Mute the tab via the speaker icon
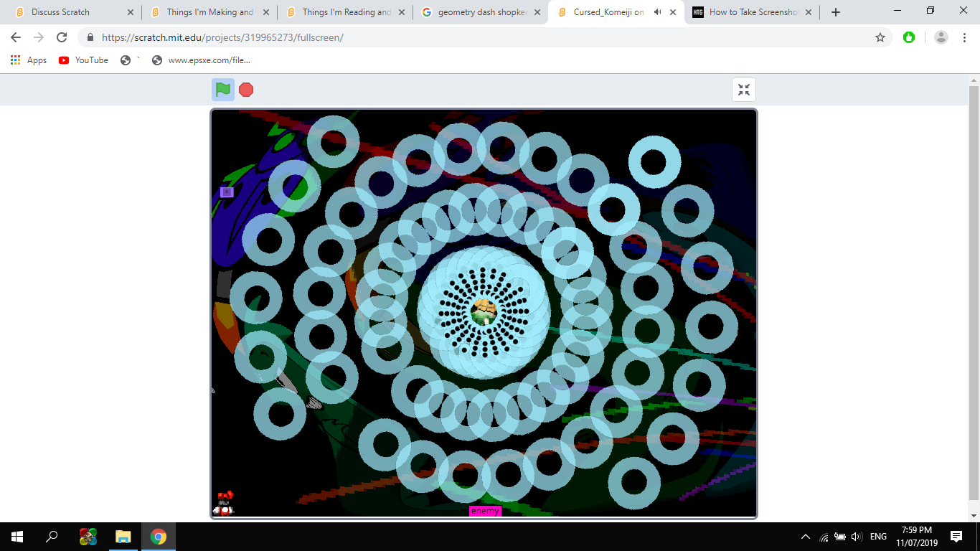980x551 pixels. pyautogui.click(x=658, y=12)
